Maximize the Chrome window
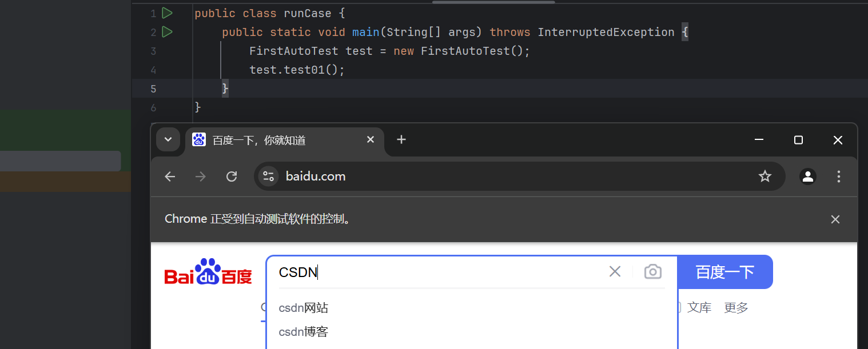 [799, 140]
